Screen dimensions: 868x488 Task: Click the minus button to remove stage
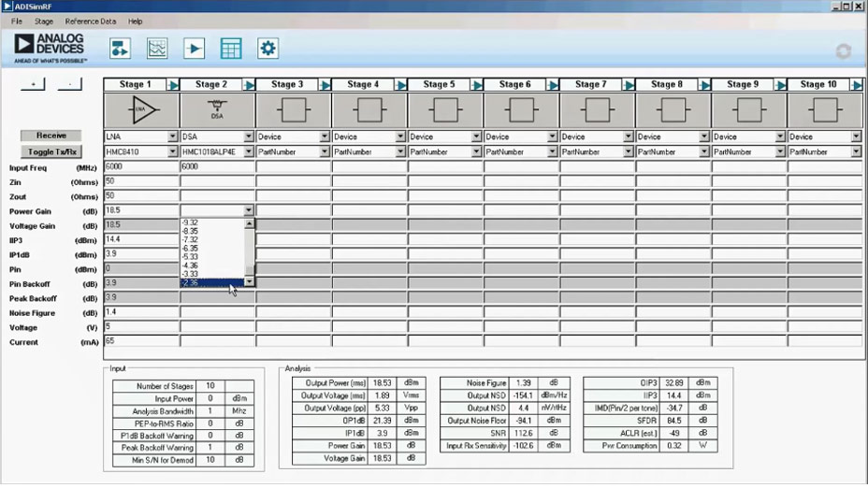(x=69, y=84)
